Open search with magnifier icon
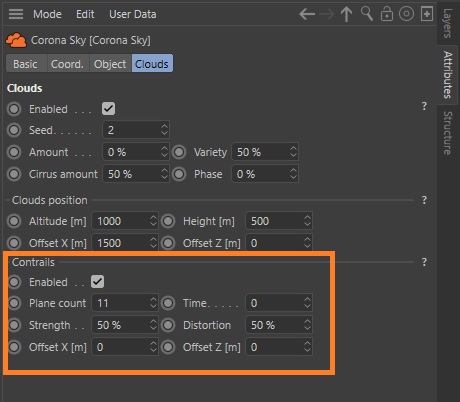Screen dimensions: 460x402 click(367, 14)
